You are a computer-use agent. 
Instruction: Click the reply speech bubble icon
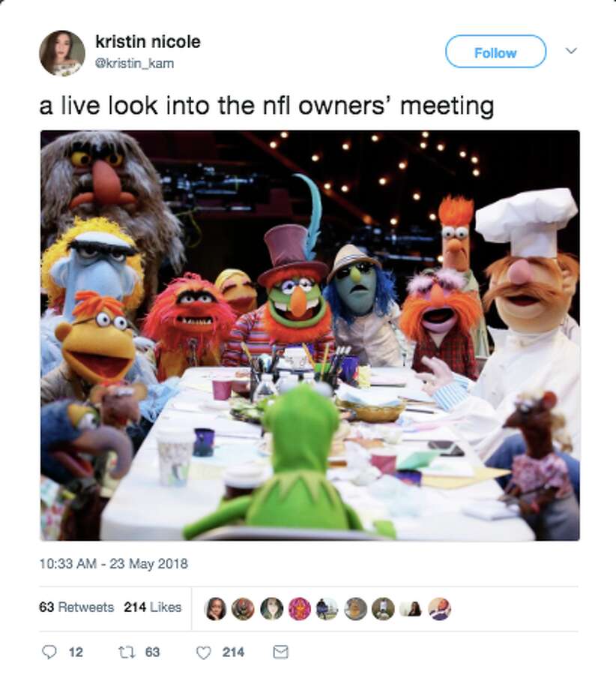49,652
